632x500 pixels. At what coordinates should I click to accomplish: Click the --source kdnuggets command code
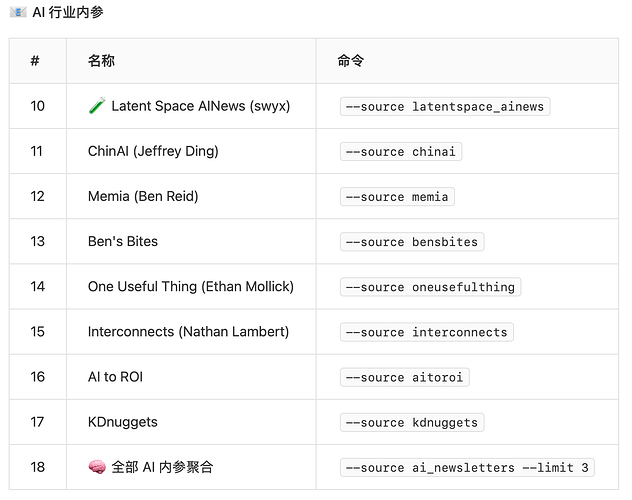[x=412, y=422]
